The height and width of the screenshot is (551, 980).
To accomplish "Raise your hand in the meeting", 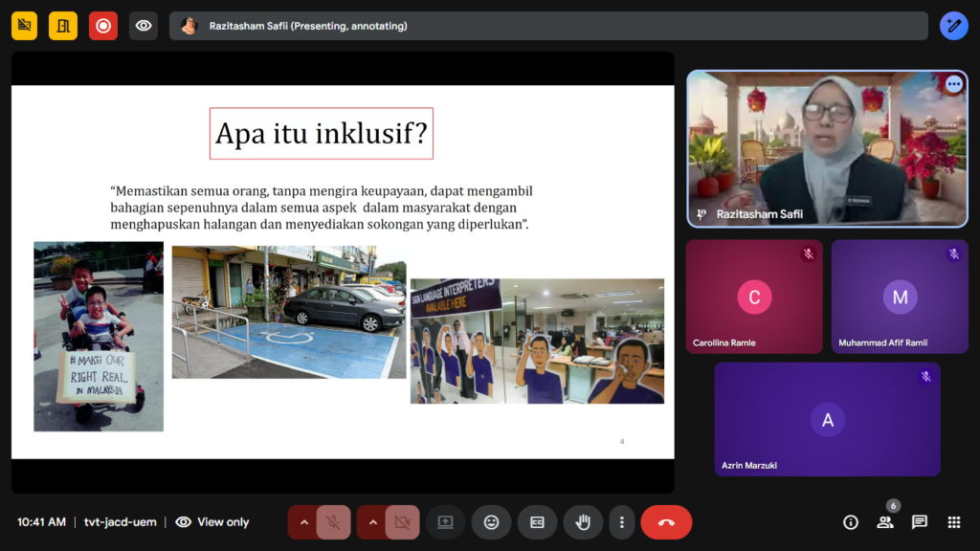I will pyautogui.click(x=583, y=522).
